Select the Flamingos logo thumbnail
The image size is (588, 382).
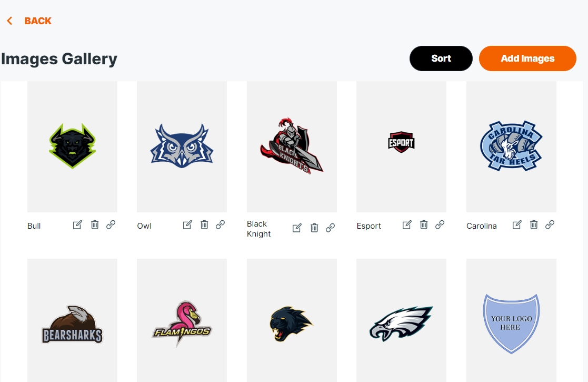coord(182,320)
